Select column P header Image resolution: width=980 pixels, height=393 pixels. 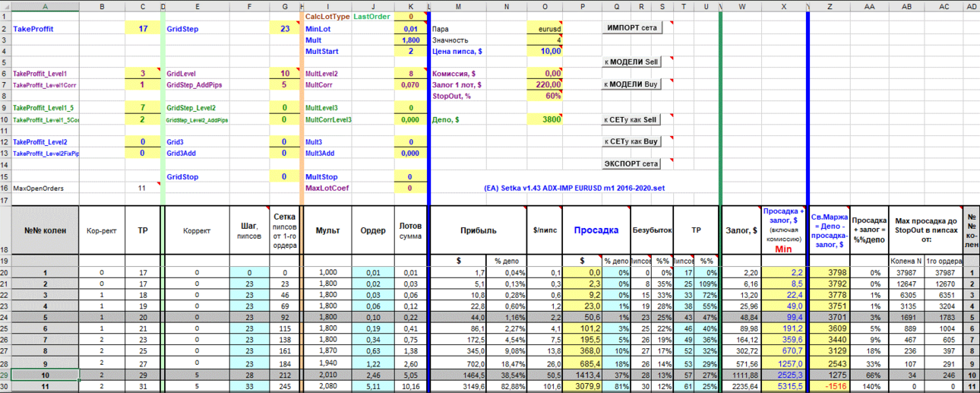(x=582, y=5)
